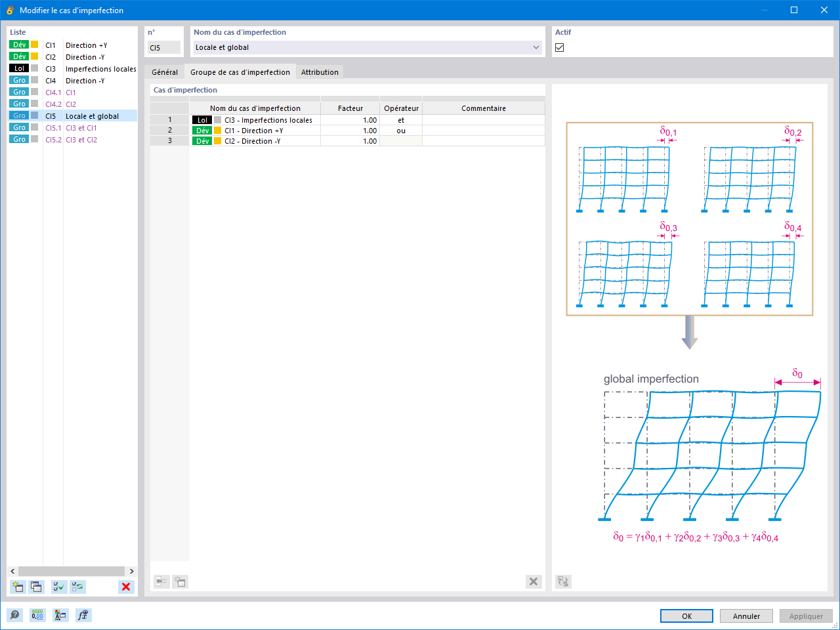Click row number 3 header in table
The image size is (840, 630).
pos(170,141)
